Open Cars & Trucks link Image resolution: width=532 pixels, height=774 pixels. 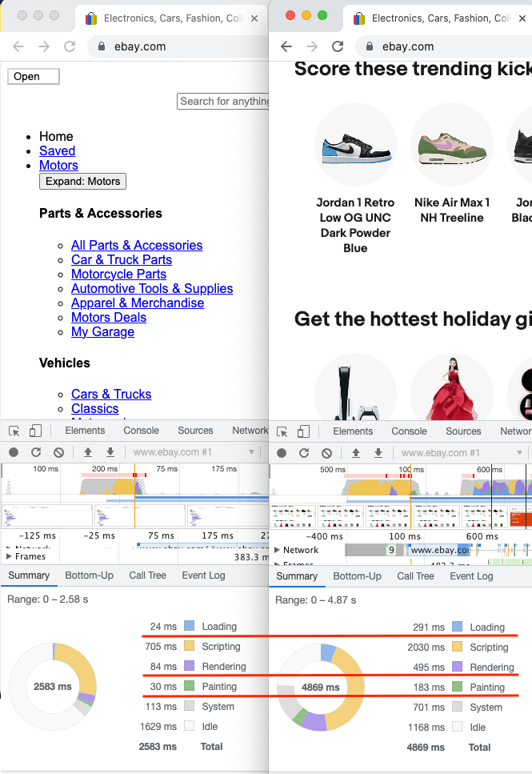click(x=111, y=395)
